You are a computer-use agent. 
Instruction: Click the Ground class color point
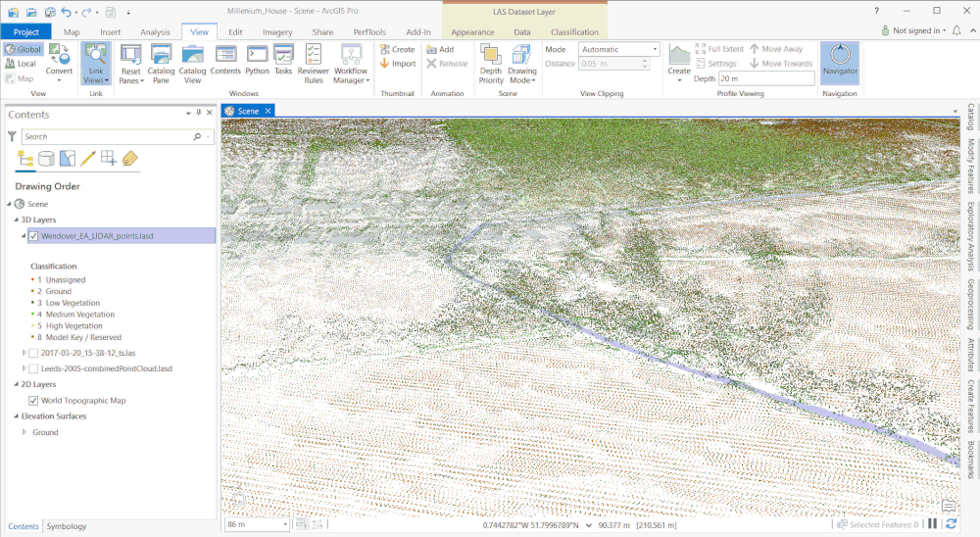point(32,291)
